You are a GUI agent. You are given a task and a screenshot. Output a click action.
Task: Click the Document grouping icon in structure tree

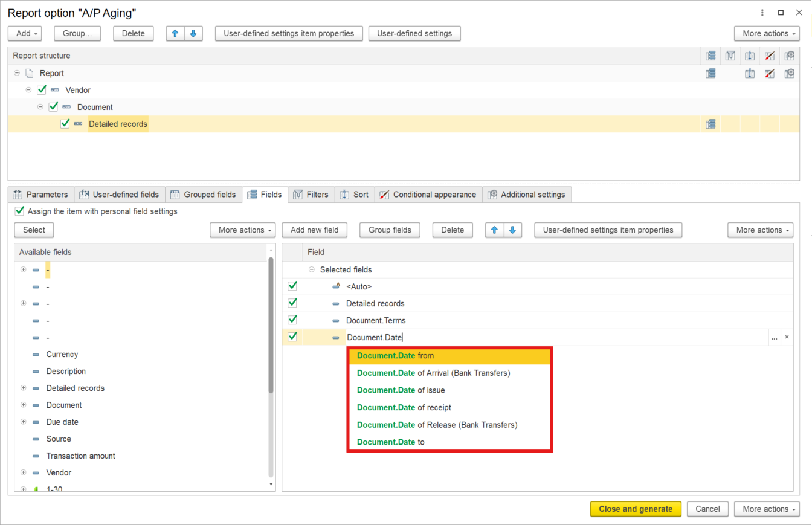(66, 107)
